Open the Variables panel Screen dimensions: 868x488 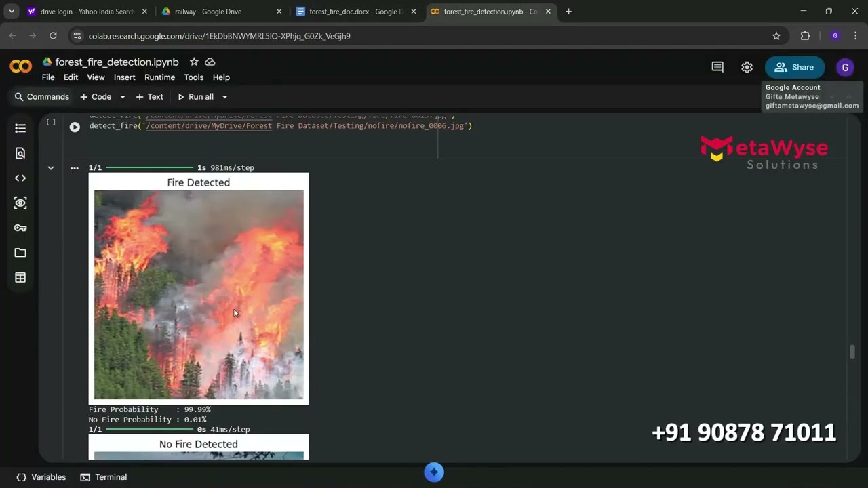coord(41,477)
